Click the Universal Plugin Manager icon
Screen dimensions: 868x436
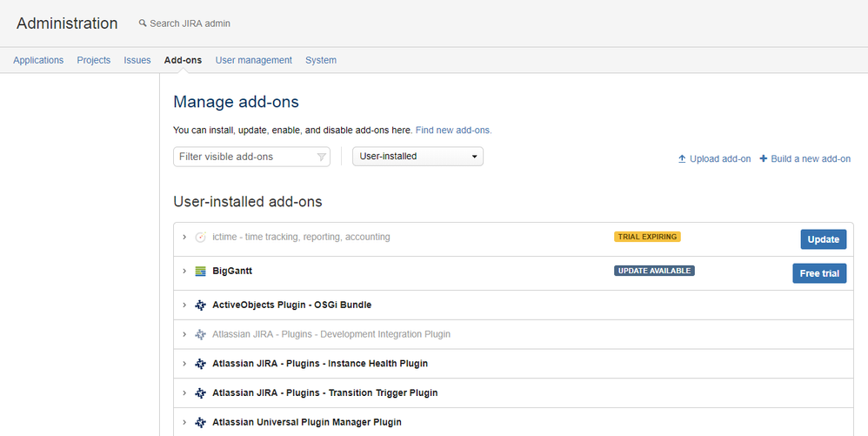click(x=200, y=423)
